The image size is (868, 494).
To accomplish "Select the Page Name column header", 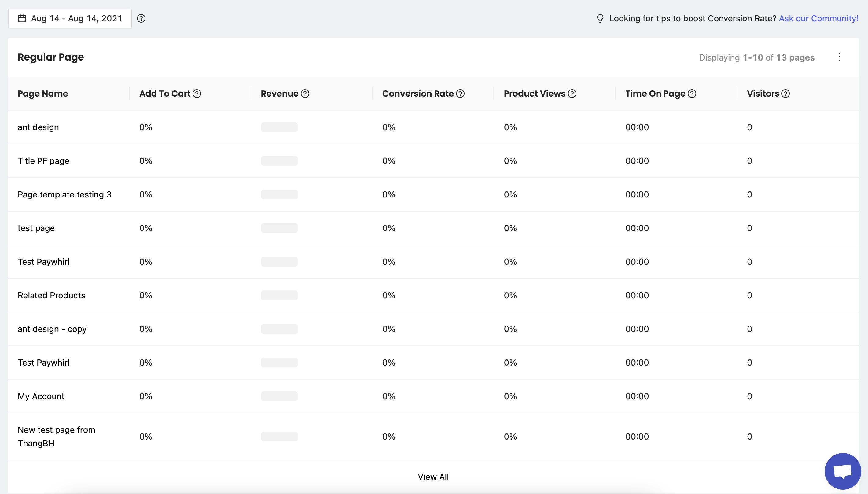I will coord(43,94).
